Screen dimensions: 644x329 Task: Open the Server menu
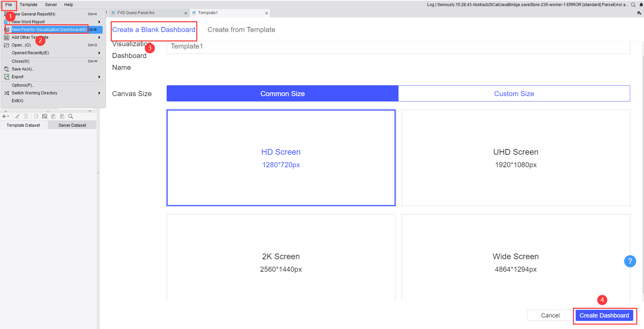[50, 4]
